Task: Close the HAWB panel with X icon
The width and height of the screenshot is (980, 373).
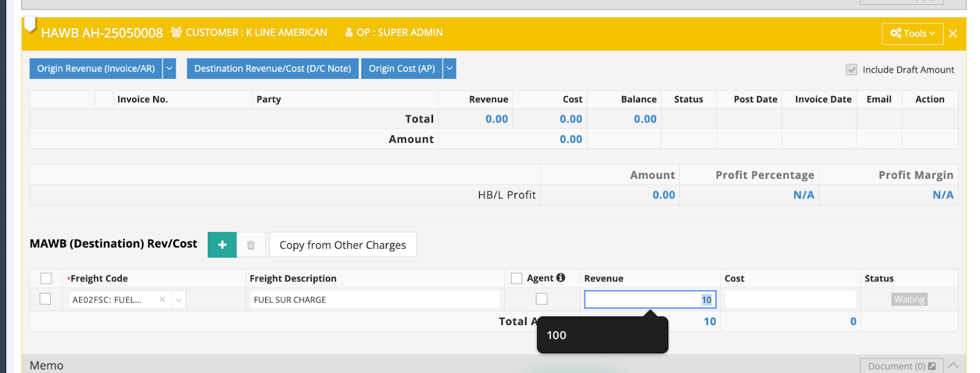Action: pyautogui.click(x=953, y=34)
